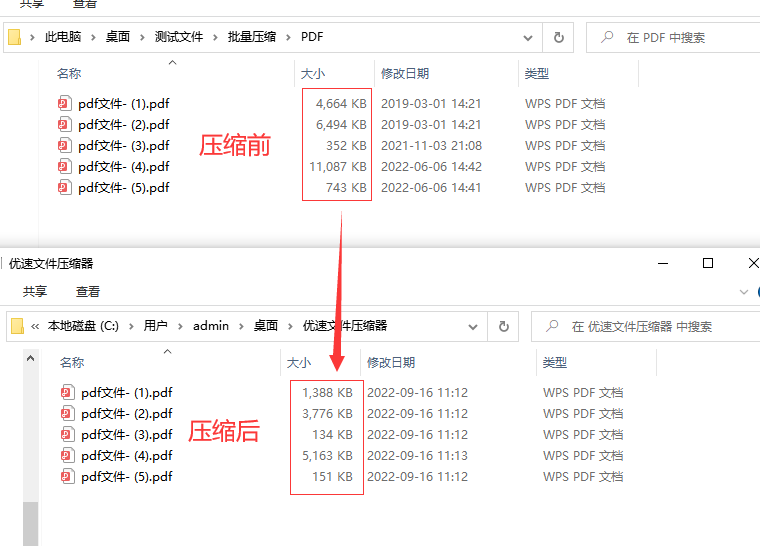Viewport: 760px width, 546px height.
Task: Click the PDF icon of pdf文件- (3).pdf in the top window
Action: point(64,145)
